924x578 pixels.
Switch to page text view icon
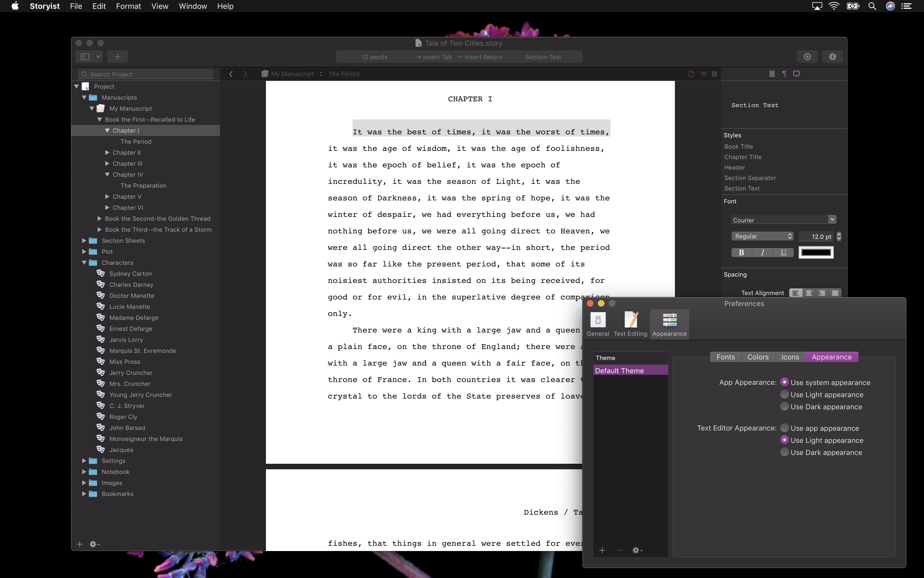pos(691,74)
